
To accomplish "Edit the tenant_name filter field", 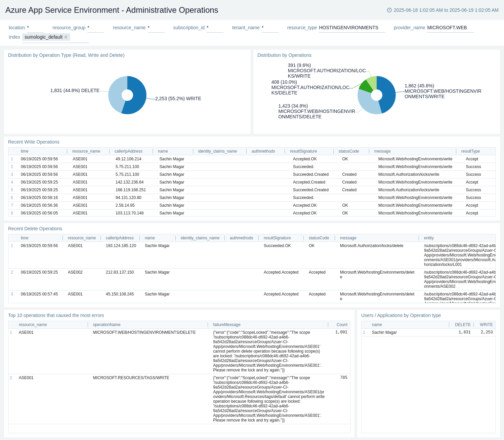I will click(270, 28).
